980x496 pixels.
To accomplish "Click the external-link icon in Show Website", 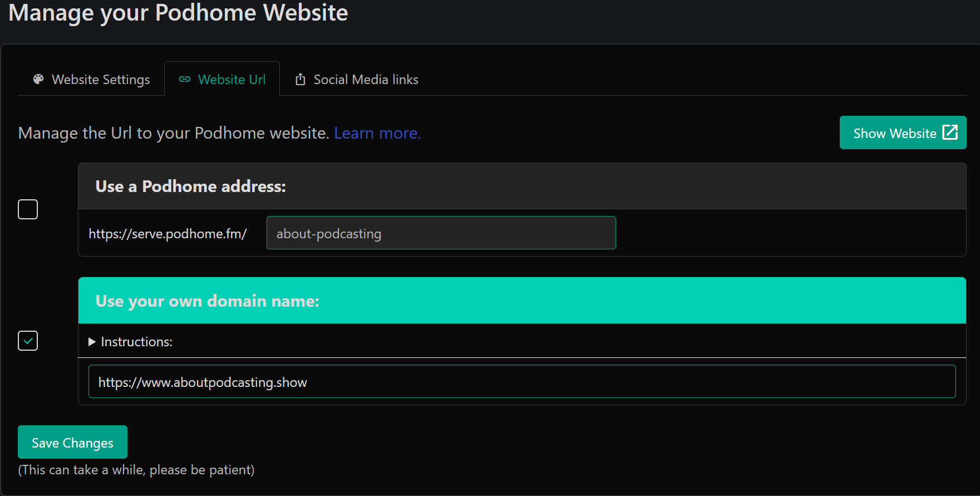I will coord(950,132).
